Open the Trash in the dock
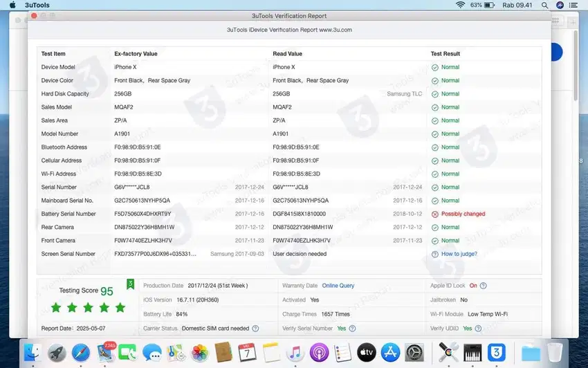The height and width of the screenshot is (368, 588). 555,353
